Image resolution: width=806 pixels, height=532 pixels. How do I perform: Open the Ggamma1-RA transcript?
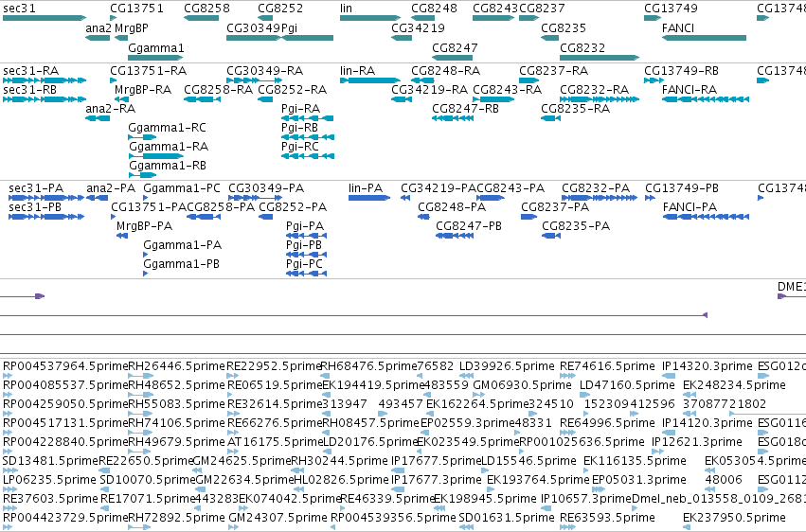(155, 156)
